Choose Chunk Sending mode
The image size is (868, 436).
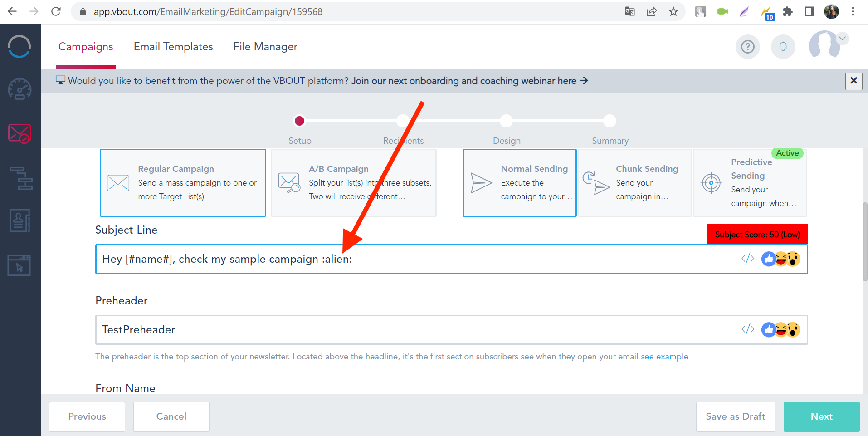tap(635, 183)
